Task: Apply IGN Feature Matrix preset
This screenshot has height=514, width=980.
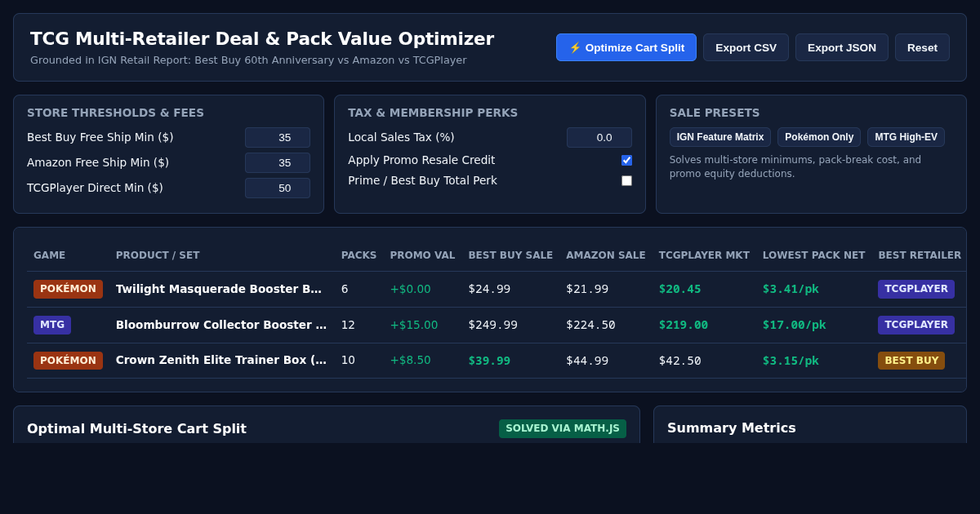Action: (x=720, y=137)
